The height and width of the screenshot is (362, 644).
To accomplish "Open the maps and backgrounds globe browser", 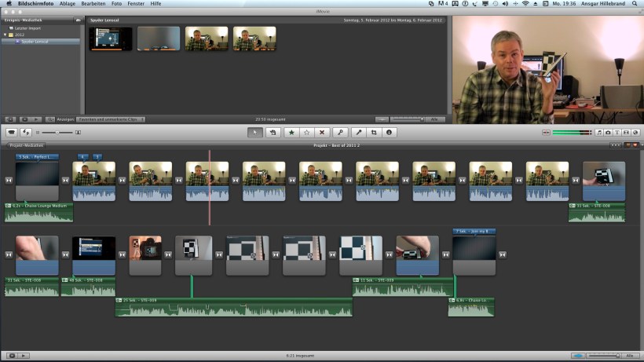I will pos(635,132).
